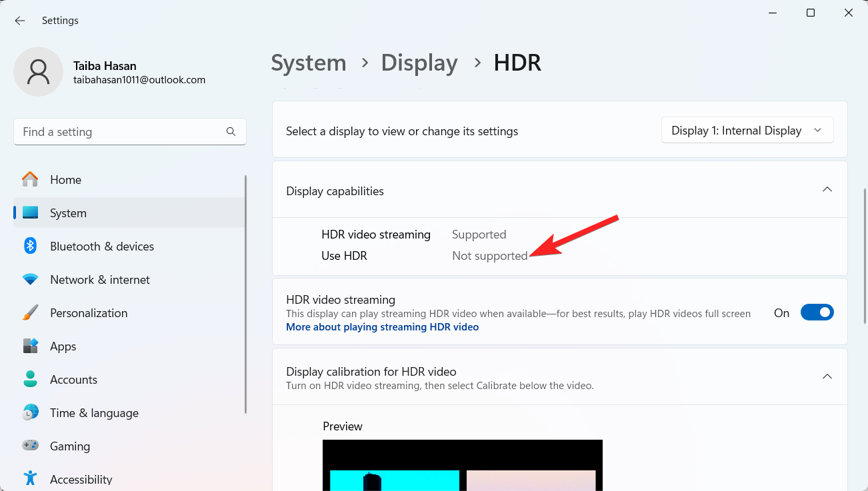Select the Bluetooth & devices icon

[30, 246]
